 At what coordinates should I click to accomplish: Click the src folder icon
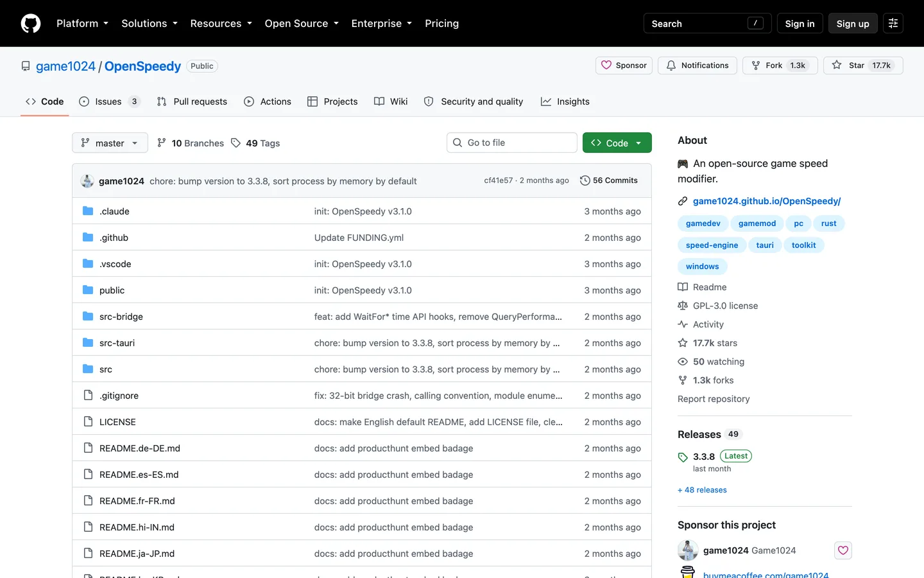coord(88,369)
